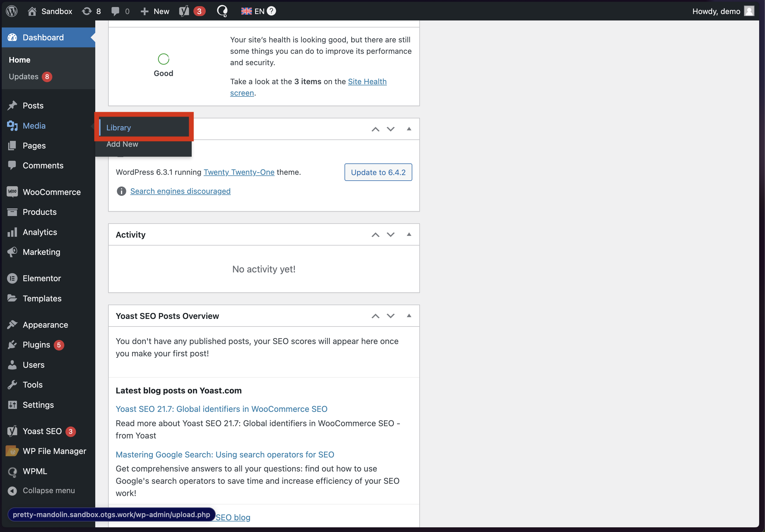The image size is (765, 532).
Task: Click the Users person icon
Action: [12, 365]
